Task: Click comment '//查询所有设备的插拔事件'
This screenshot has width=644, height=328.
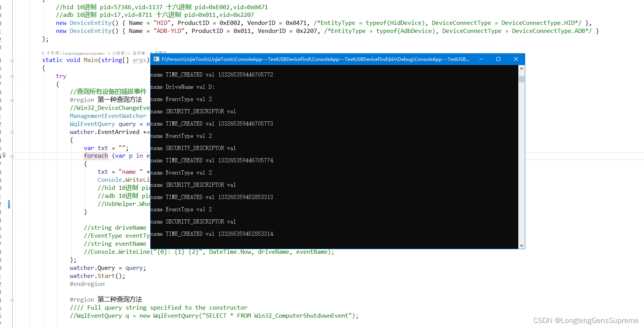Action: click(108, 91)
